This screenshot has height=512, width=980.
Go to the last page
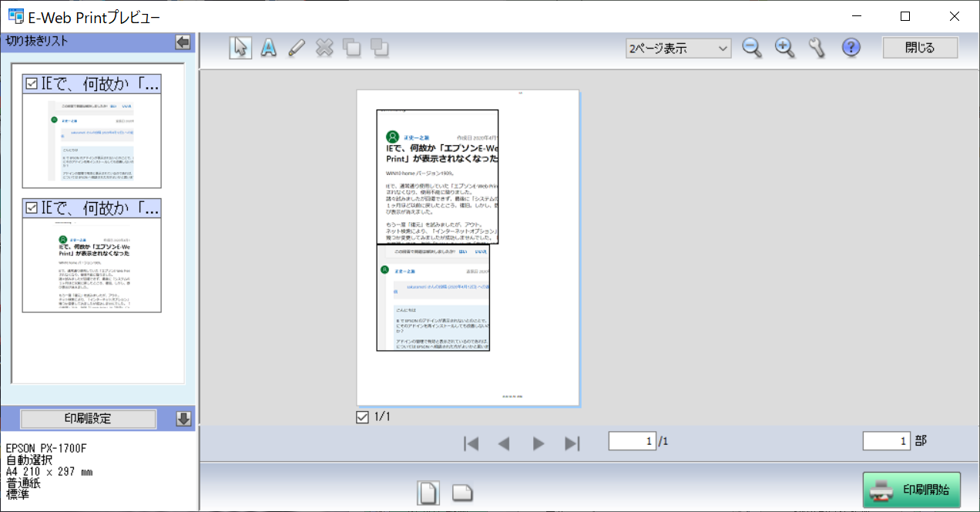click(x=572, y=443)
